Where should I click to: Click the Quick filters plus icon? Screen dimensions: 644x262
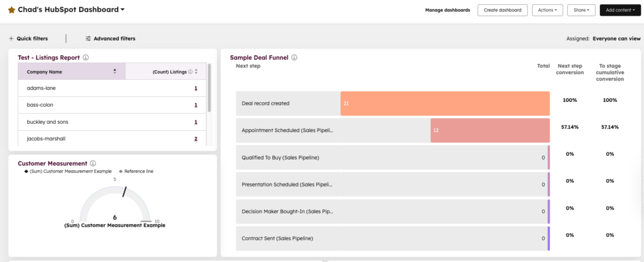click(x=11, y=38)
